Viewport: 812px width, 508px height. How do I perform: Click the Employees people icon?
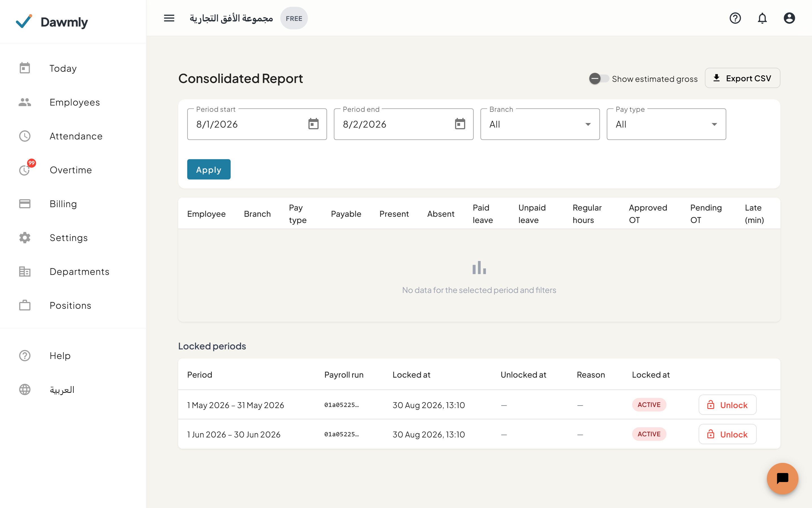click(25, 102)
